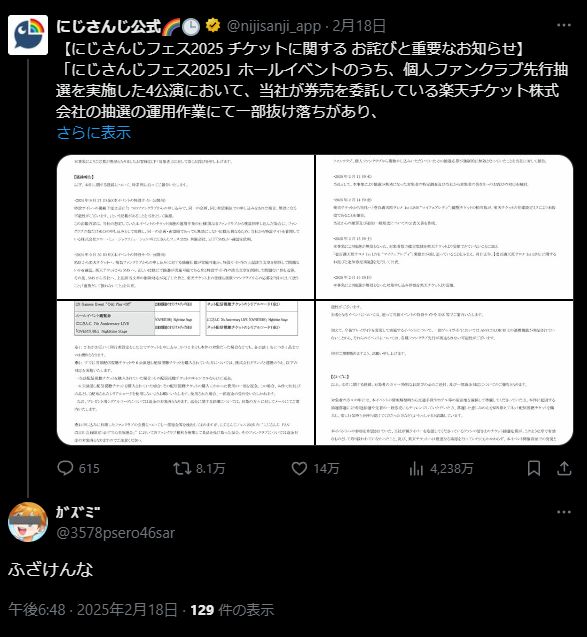This screenshot has height=637, width=587.
Task: Open the top-right document image
Action: (444, 227)
